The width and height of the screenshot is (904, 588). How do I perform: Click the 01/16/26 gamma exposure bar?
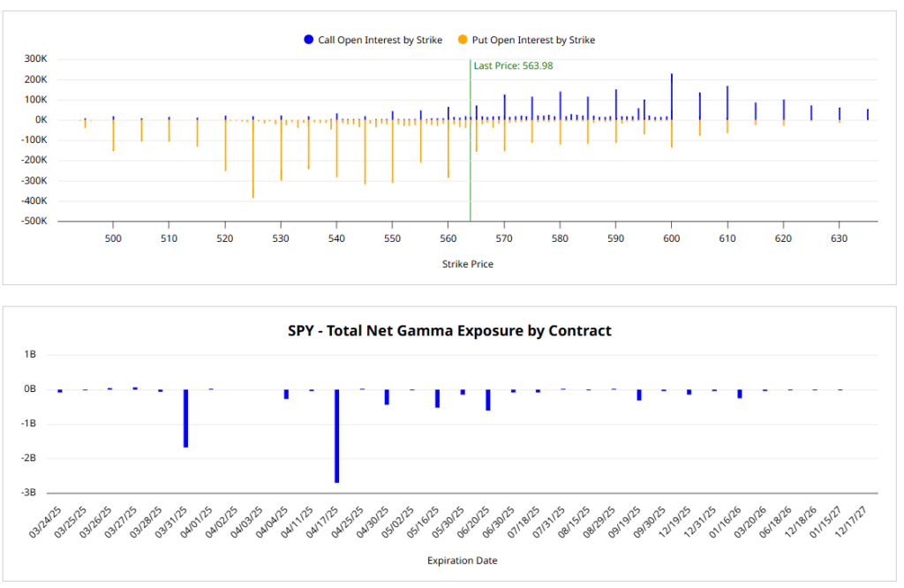coord(740,394)
